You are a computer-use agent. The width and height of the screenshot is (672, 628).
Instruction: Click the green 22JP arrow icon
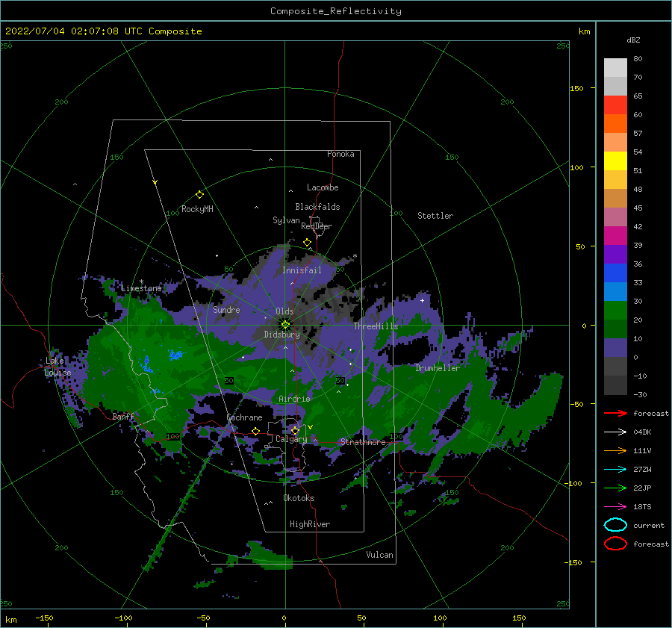pos(615,488)
